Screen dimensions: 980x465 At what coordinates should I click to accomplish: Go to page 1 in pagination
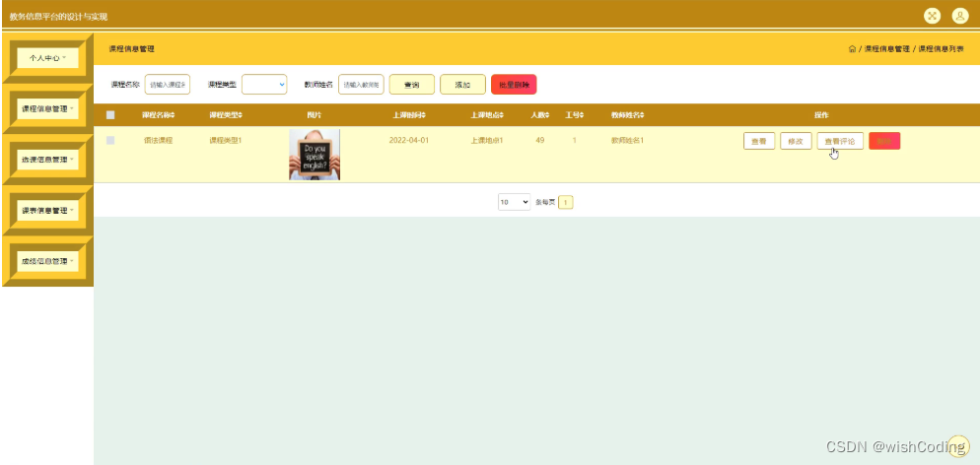566,202
